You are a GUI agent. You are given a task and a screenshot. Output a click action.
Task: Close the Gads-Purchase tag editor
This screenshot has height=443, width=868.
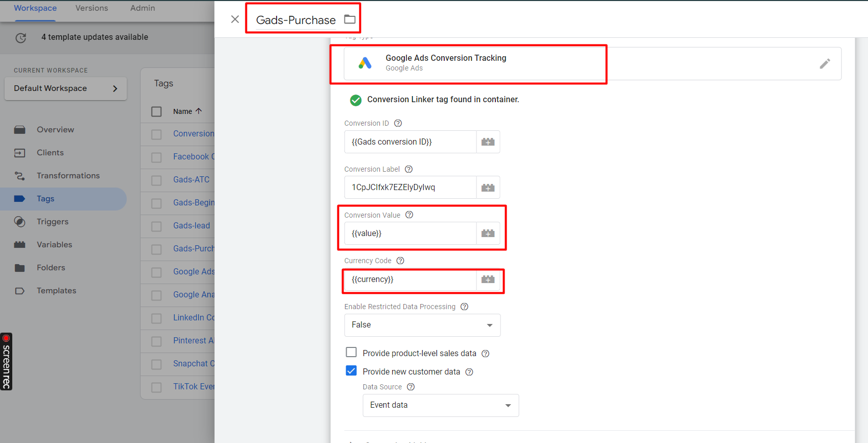coord(235,19)
